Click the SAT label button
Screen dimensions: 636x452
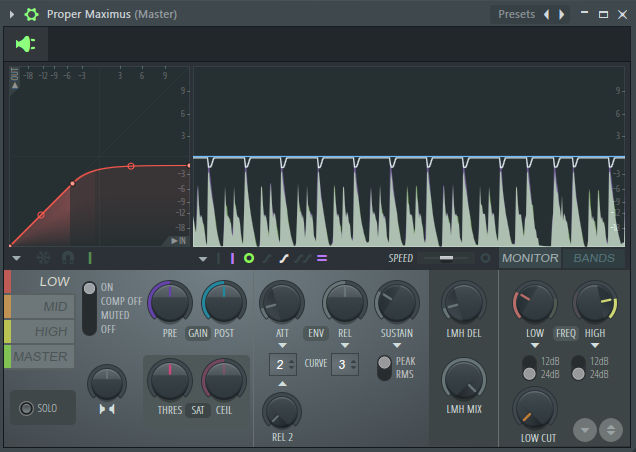click(x=198, y=410)
